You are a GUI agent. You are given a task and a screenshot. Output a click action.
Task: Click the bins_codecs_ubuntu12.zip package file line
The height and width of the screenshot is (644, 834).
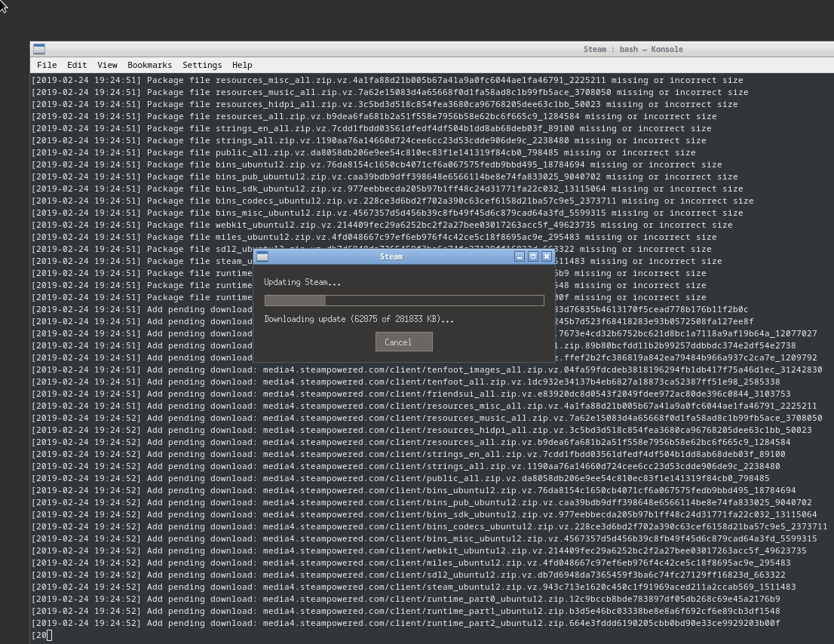coord(393,201)
